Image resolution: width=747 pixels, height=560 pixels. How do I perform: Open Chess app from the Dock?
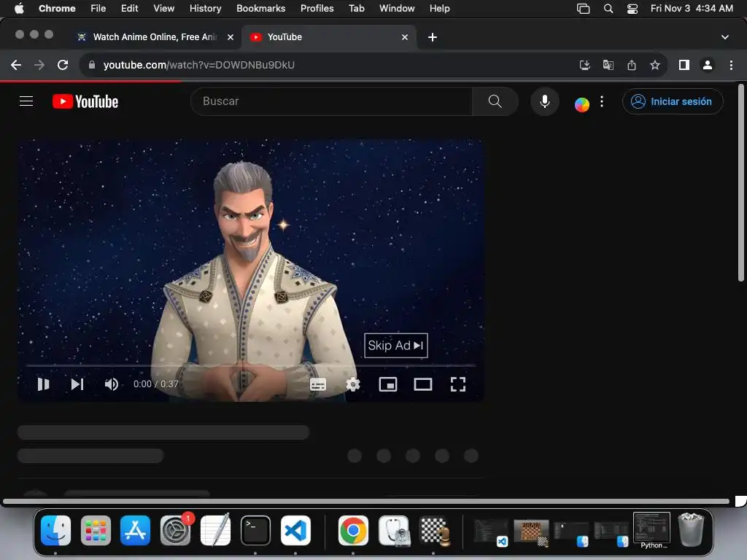434,530
